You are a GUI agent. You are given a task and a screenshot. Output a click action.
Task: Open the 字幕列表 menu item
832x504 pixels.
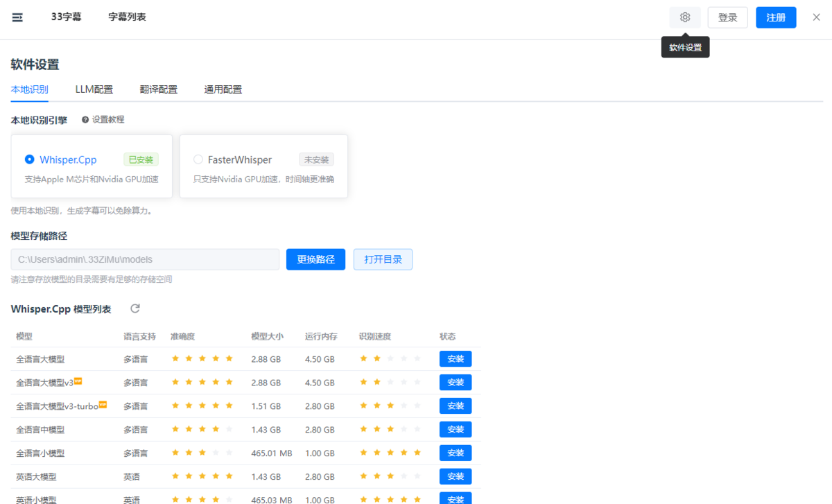[x=127, y=17]
